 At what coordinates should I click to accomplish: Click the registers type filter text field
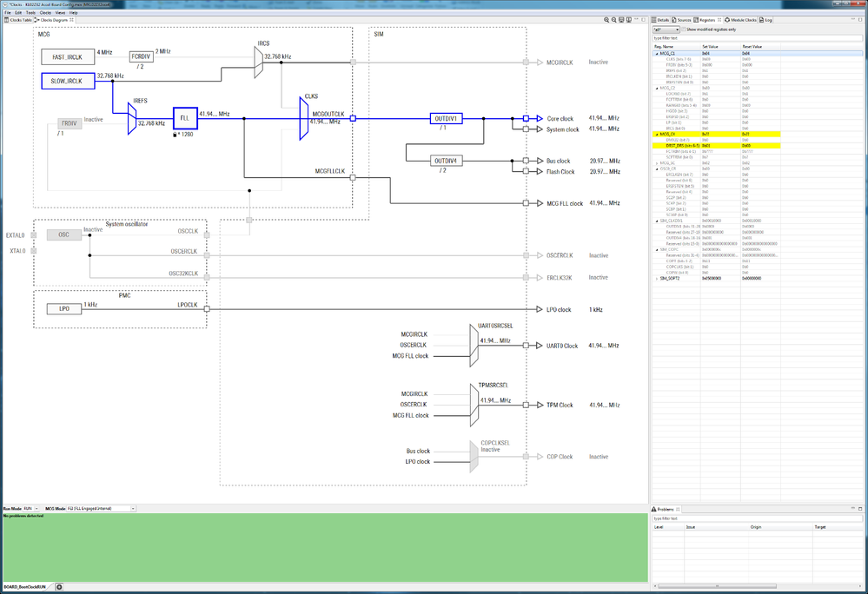[758, 38]
